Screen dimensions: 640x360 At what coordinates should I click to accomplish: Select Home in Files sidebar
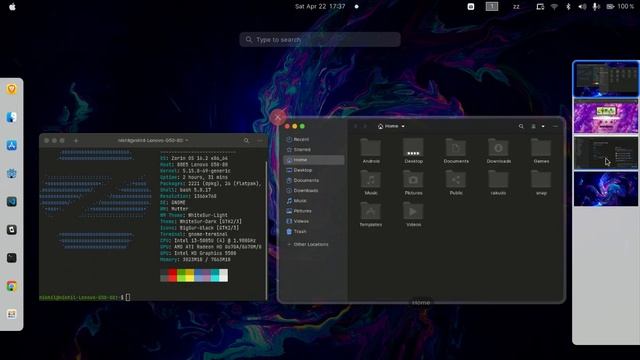pyautogui.click(x=313, y=160)
